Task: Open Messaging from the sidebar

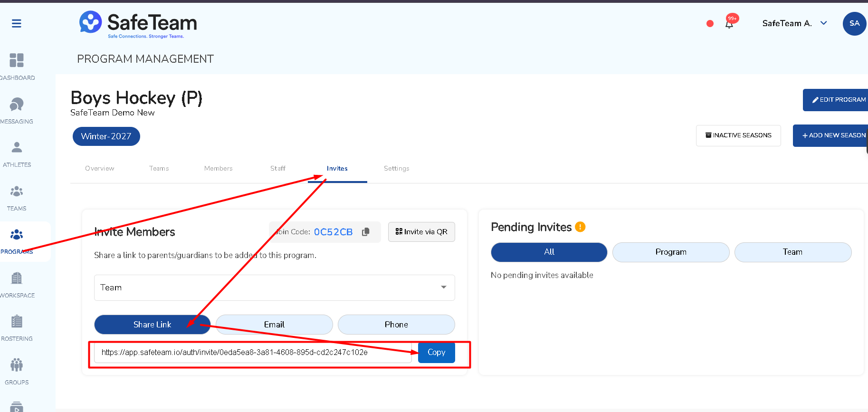Action: [17, 110]
